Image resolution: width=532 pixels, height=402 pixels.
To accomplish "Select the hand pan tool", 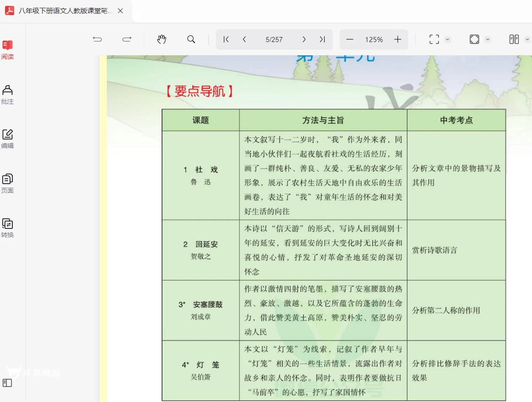I will coord(162,39).
